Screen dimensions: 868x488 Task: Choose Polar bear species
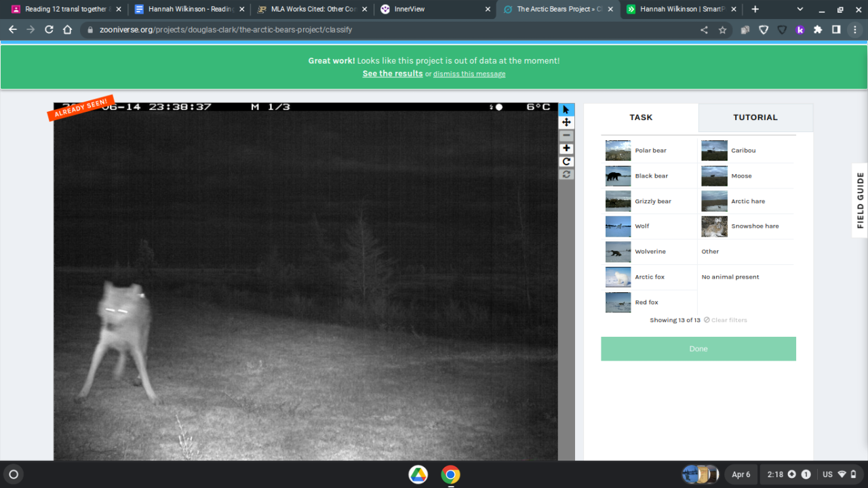click(649, 150)
